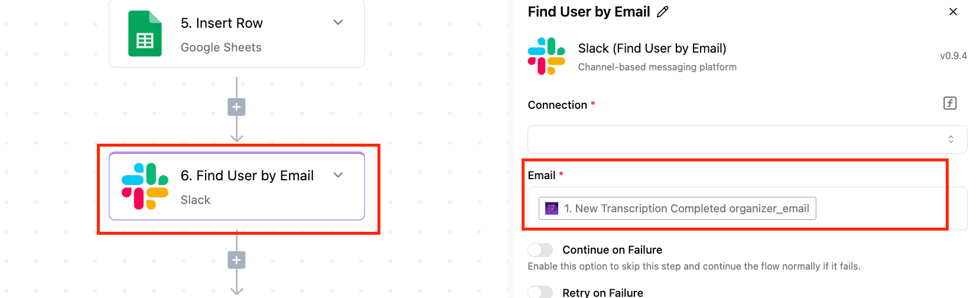This screenshot has width=980, height=298.
Task: Click the transcription app icon in the email chip
Action: pos(552,208)
